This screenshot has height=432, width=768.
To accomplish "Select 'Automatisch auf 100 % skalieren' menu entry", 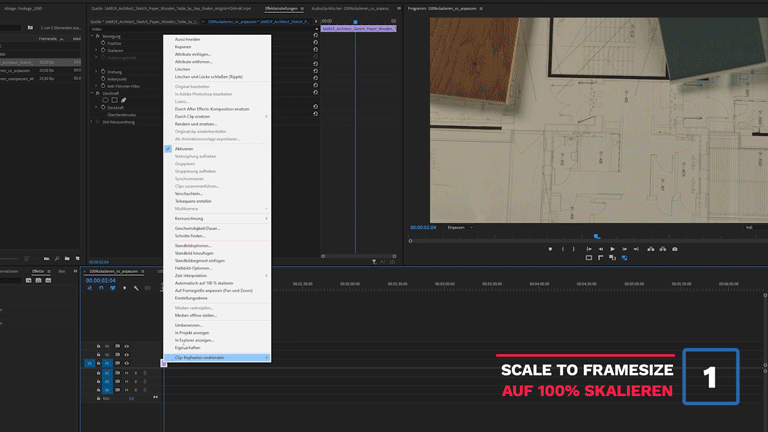I will click(205, 283).
